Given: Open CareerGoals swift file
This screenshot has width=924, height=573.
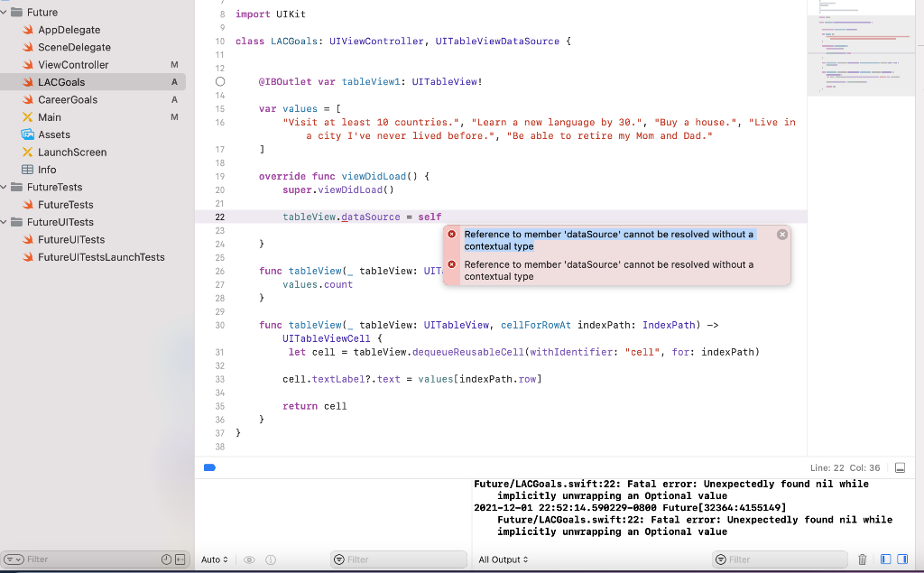Looking at the screenshot, I should coord(68,99).
